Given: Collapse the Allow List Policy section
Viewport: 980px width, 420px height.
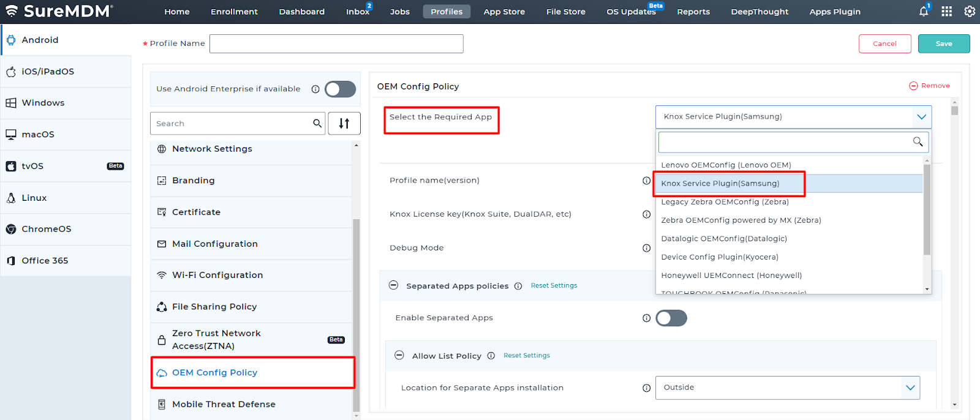Looking at the screenshot, I should [399, 355].
